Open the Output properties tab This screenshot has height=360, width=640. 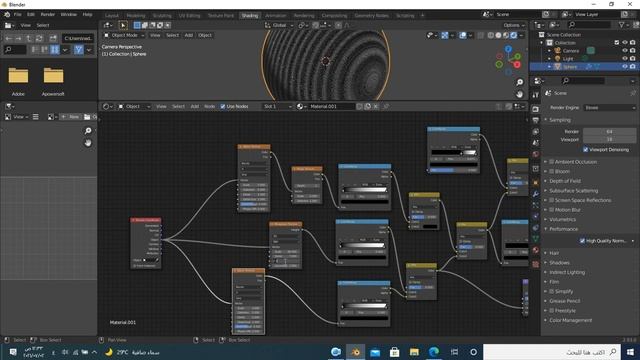[536, 120]
